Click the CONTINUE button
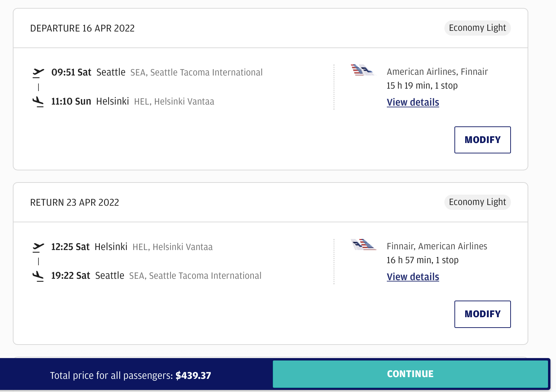Image resolution: width=556 pixels, height=392 pixels. point(410,374)
